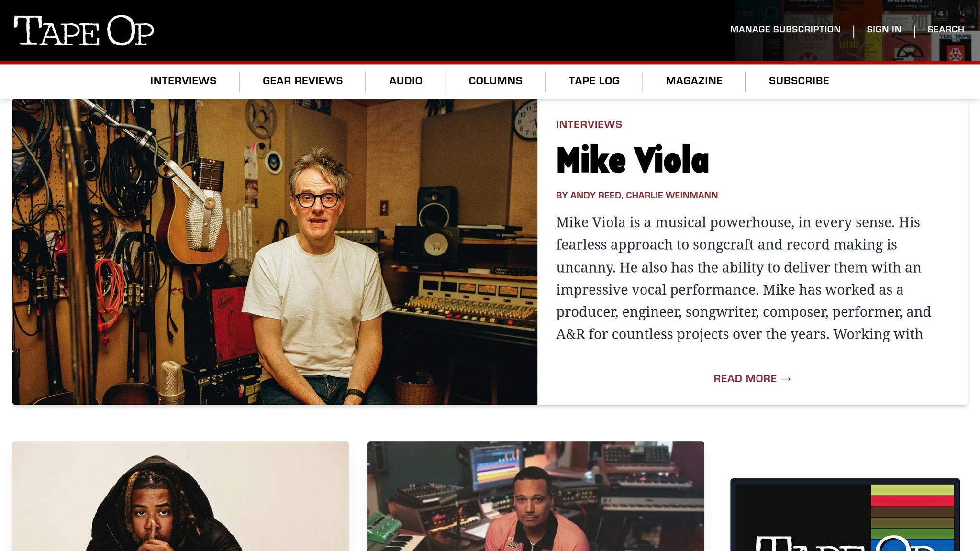Open the Mike Viola headline
Viewport: 980px width, 551px height.
pyautogui.click(x=632, y=160)
